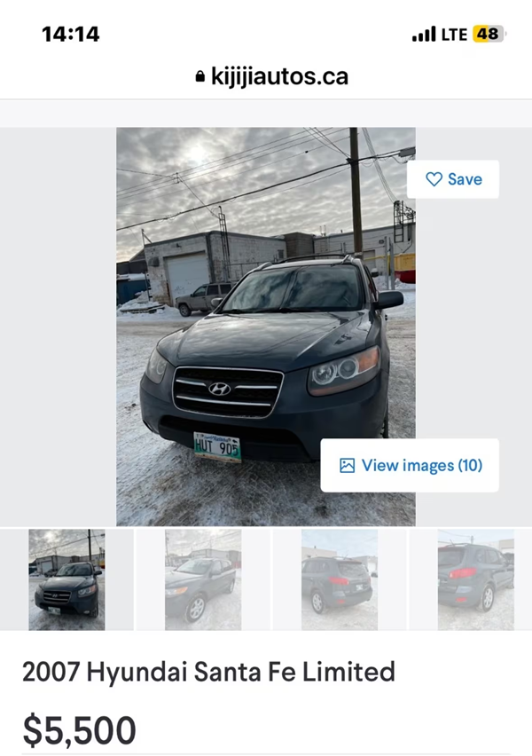Click the image icon beside View images

tap(347, 465)
